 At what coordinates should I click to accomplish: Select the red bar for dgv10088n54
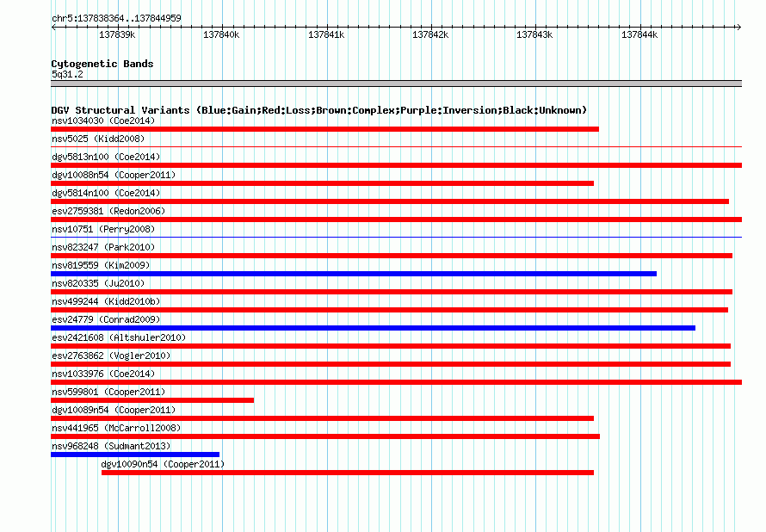tap(323, 183)
